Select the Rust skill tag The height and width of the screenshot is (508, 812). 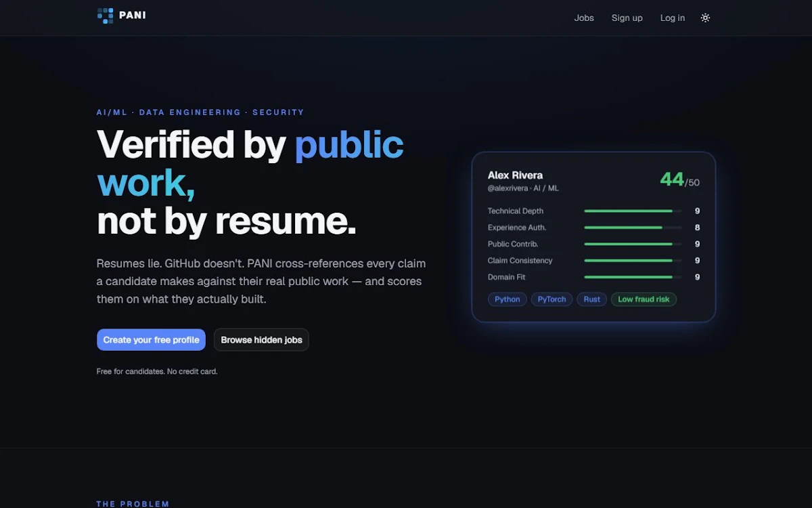click(x=592, y=299)
